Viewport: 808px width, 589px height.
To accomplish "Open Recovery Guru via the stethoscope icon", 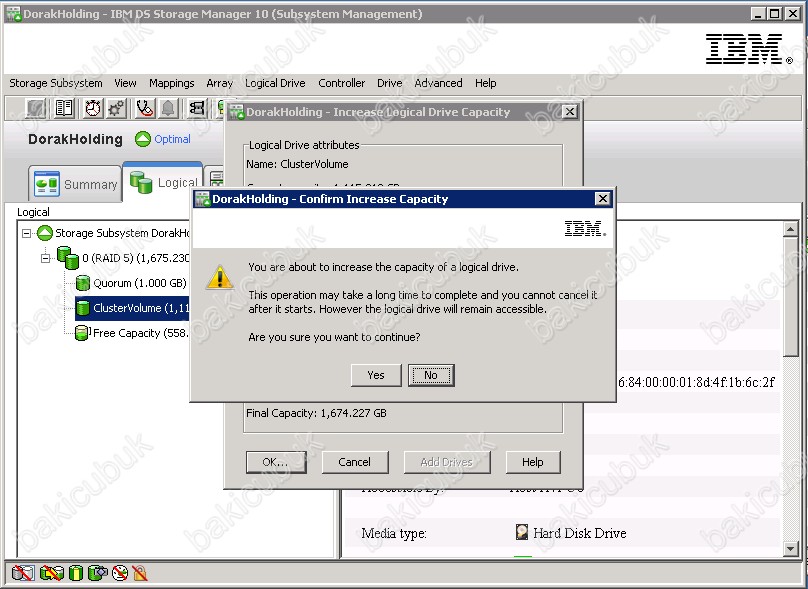I will pos(145,108).
